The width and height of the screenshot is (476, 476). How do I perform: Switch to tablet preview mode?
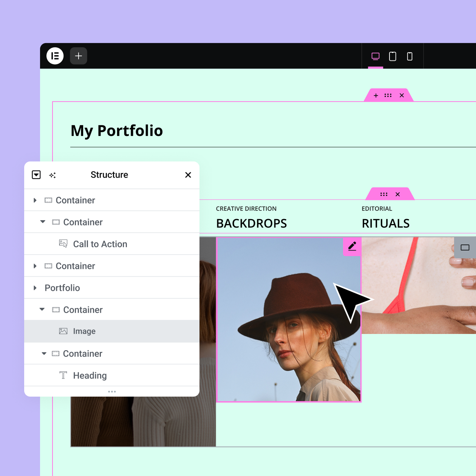tap(393, 56)
